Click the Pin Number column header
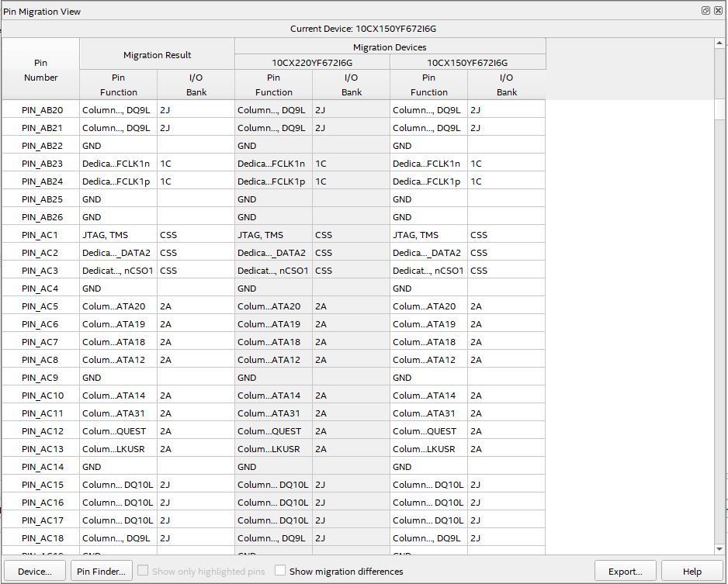The height and width of the screenshot is (584, 728). click(x=40, y=70)
